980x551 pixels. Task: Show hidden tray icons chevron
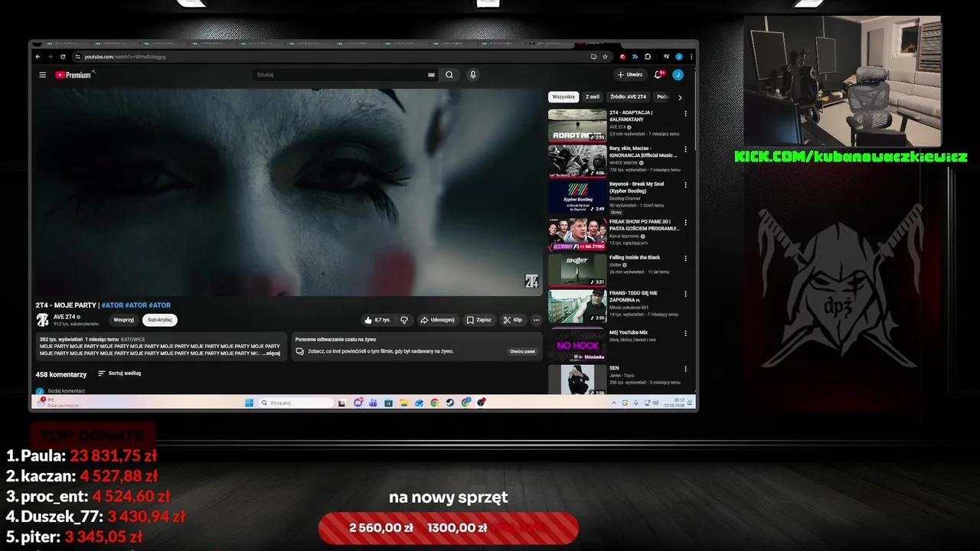point(613,403)
